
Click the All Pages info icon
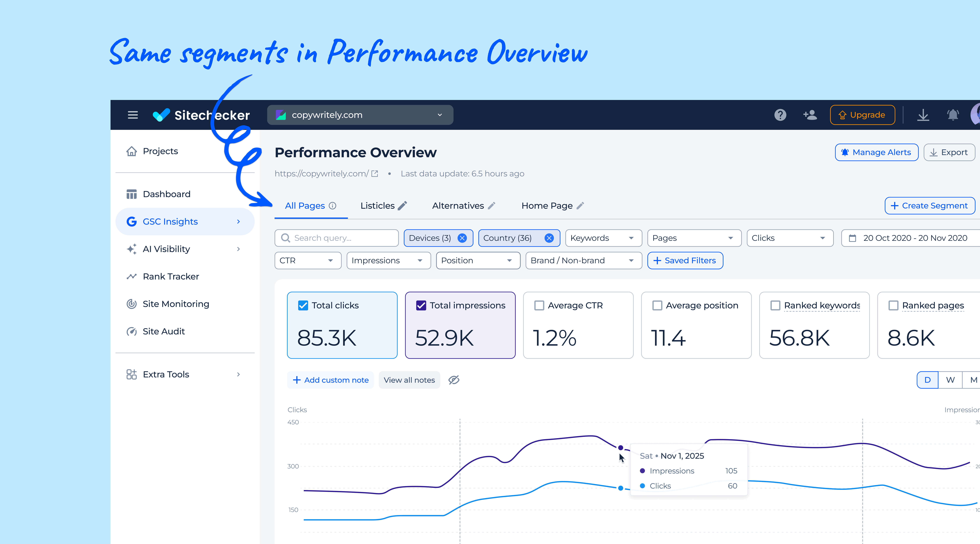[x=333, y=206]
